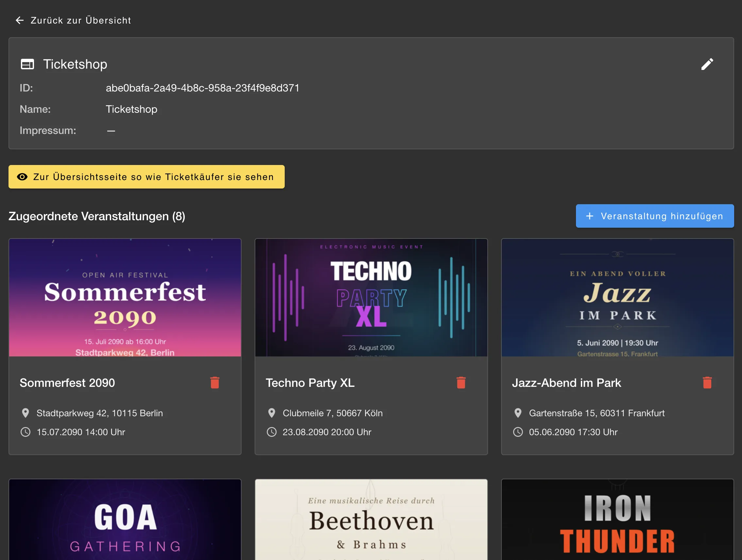
Task: Click the eye icon on yellow button
Action: pos(22,177)
